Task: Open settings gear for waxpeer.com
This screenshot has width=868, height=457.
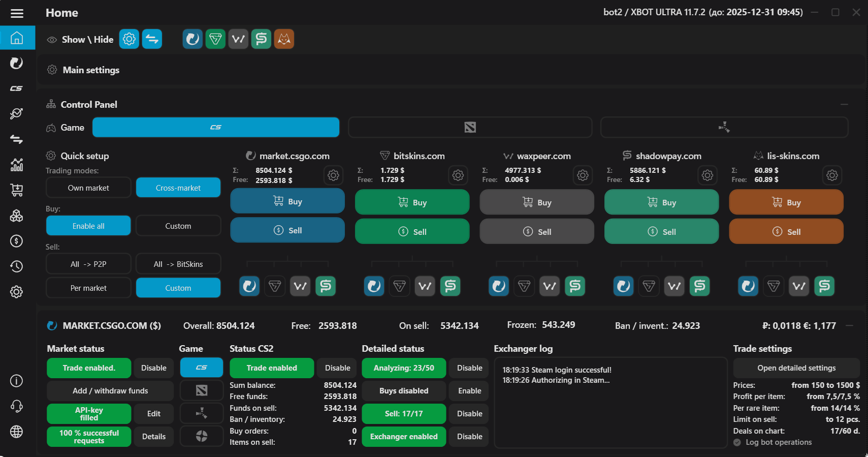Action: pos(583,175)
